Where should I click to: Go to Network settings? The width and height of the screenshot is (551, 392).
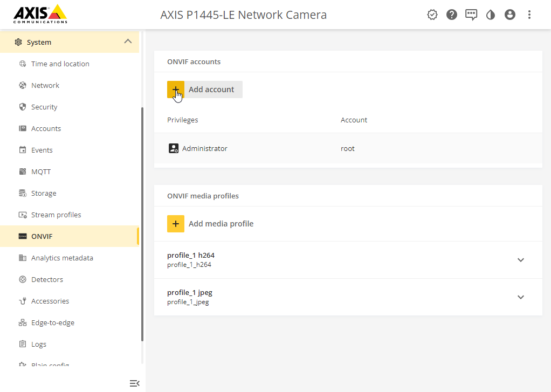[x=45, y=85]
